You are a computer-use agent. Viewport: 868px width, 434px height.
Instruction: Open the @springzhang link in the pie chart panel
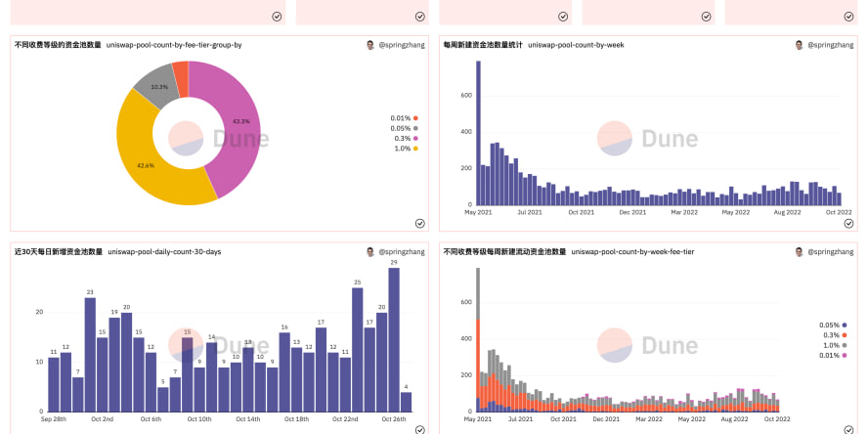pos(402,45)
